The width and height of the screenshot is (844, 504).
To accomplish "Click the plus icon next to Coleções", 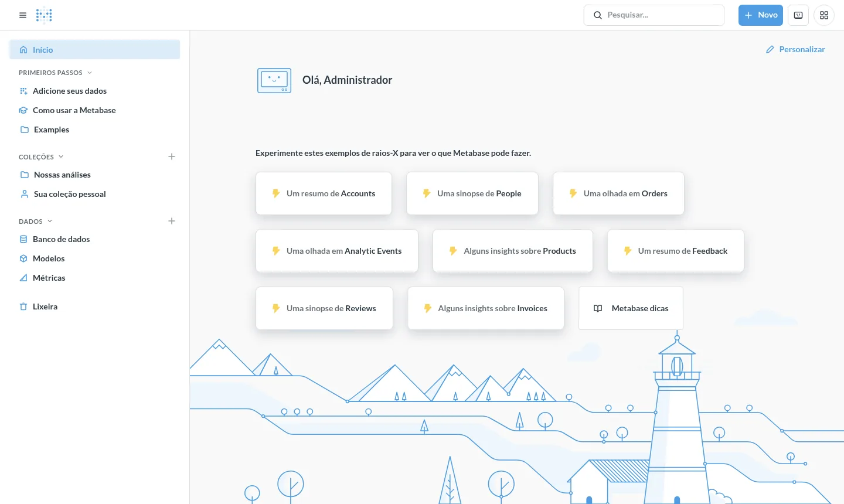I will coord(172,156).
